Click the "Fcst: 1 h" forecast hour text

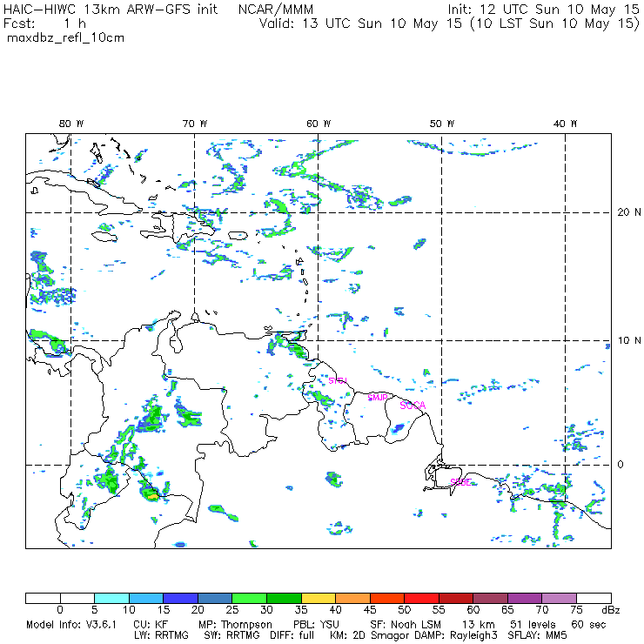click(x=44, y=23)
